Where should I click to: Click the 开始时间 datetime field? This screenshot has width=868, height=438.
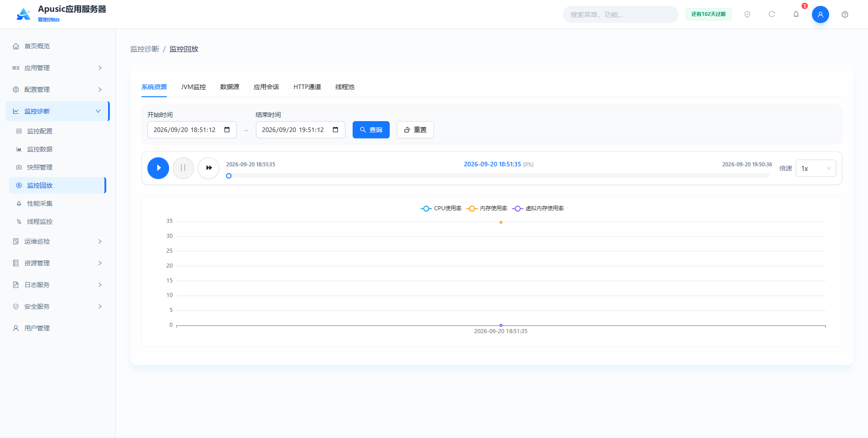pyautogui.click(x=192, y=130)
